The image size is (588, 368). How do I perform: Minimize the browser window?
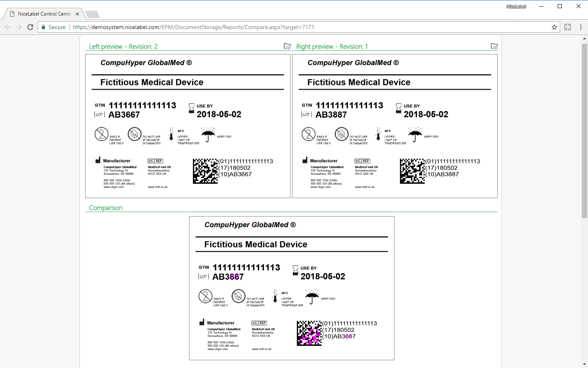pyautogui.click(x=541, y=6)
